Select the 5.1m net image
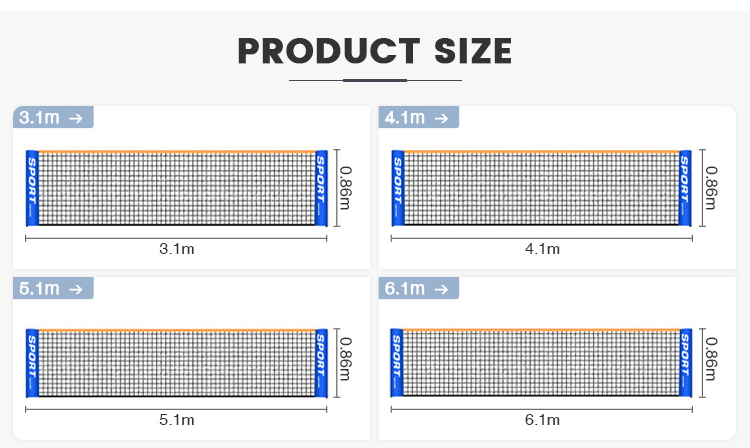Viewport: 750px width, 448px height. [176, 363]
